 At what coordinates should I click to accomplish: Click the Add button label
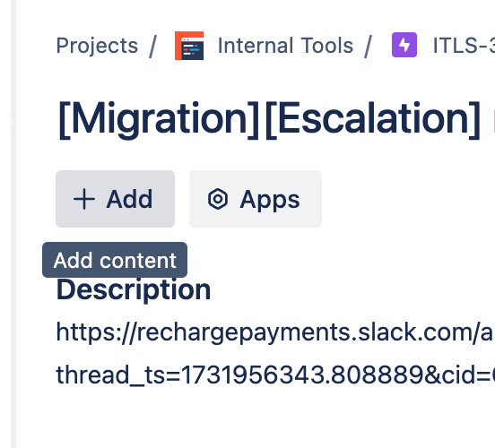129,199
